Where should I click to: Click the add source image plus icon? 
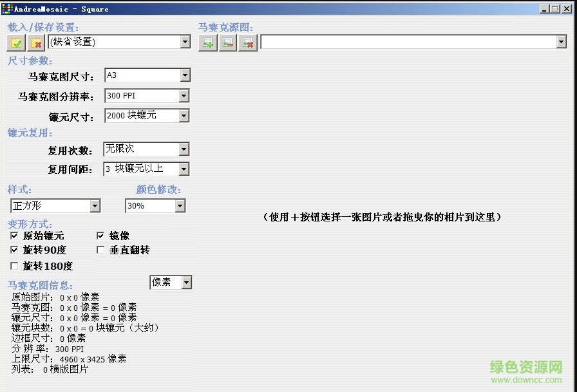208,42
